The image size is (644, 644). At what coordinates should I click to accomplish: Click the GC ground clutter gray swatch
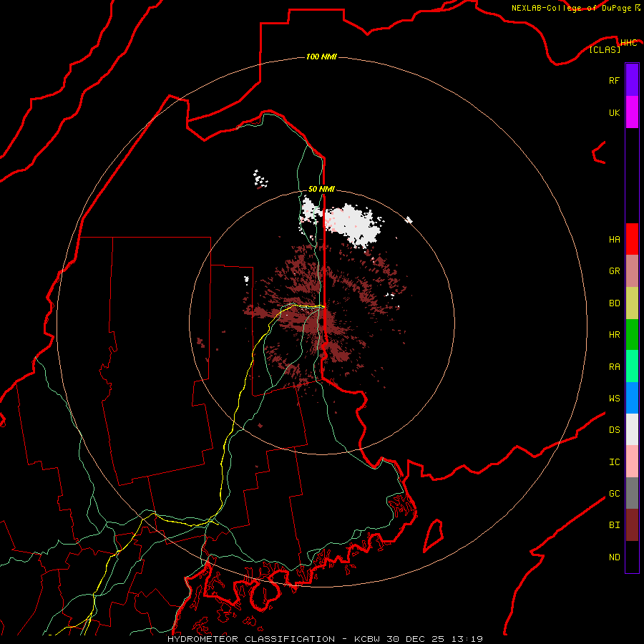pos(632,493)
